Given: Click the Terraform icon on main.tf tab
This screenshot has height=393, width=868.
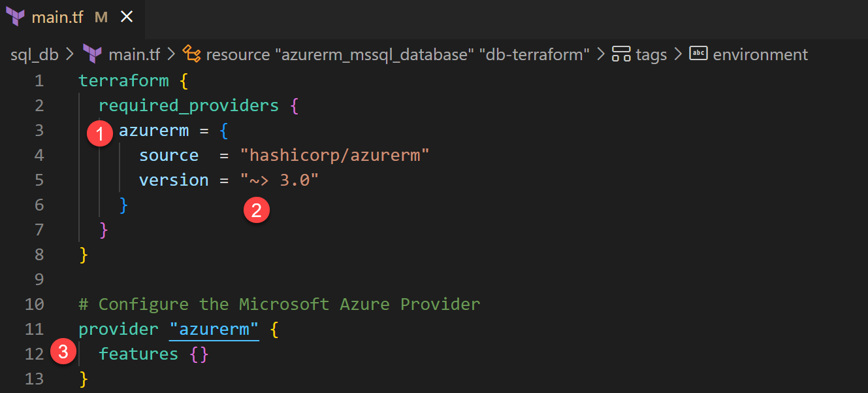Looking at the screenshot, I should 15,17.
